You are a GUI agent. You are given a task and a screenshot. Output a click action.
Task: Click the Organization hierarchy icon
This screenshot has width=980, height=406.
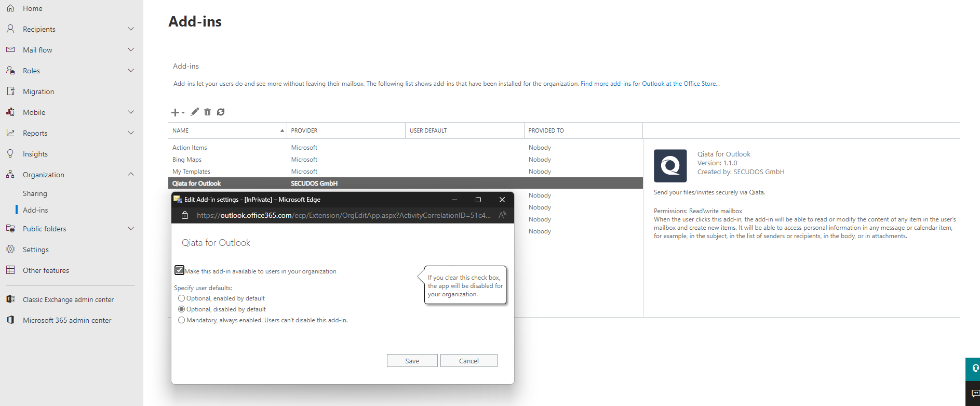point(10,175)
